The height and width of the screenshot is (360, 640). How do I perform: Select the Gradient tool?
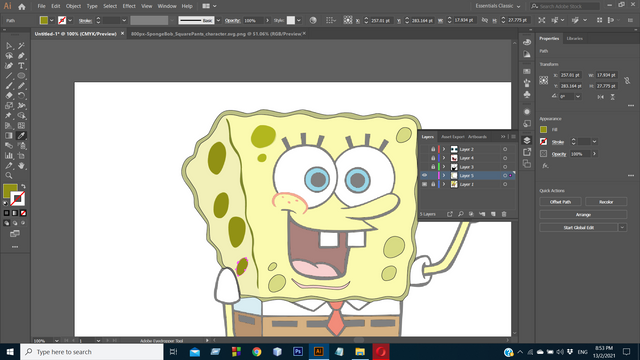(x=9, y=136)
